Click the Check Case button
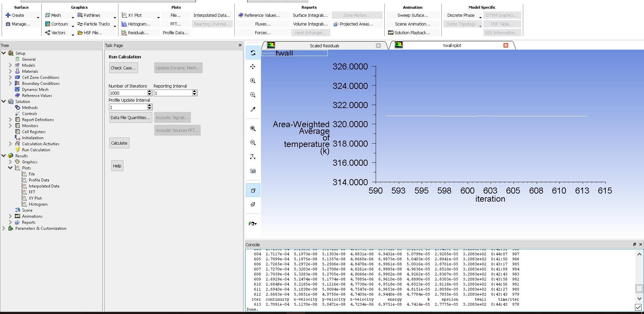Screen dimensions: 644x314 click(x=123, y=68)
